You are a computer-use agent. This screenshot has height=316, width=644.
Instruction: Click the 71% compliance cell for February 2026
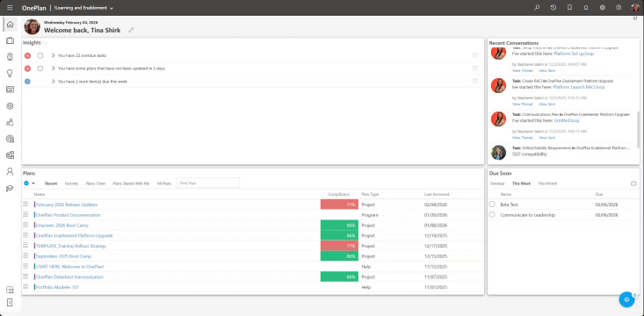pos(339,205)
